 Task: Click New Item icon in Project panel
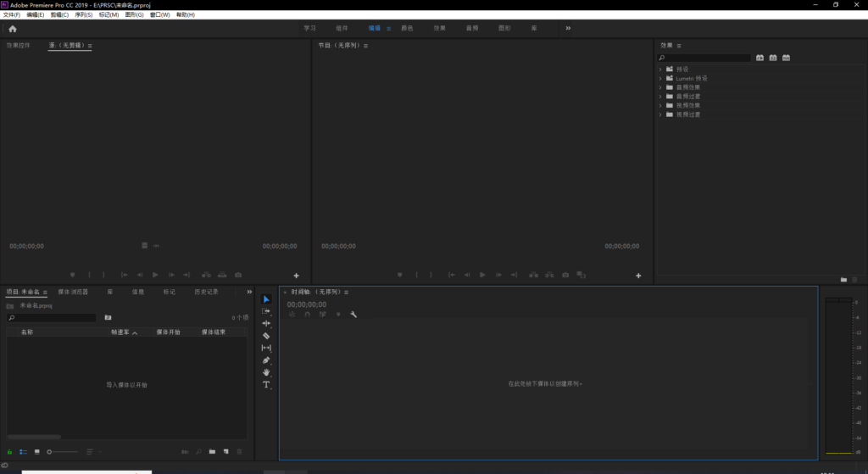225,452
